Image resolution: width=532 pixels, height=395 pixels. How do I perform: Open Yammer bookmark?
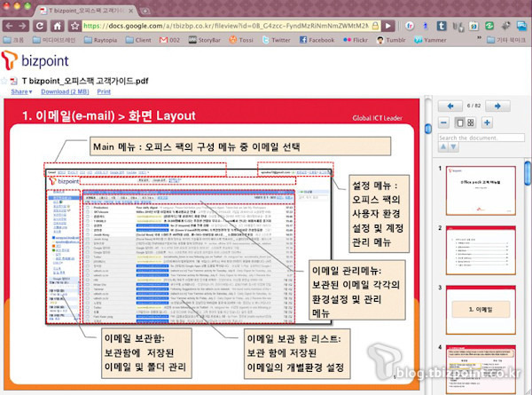click(430, 40)
